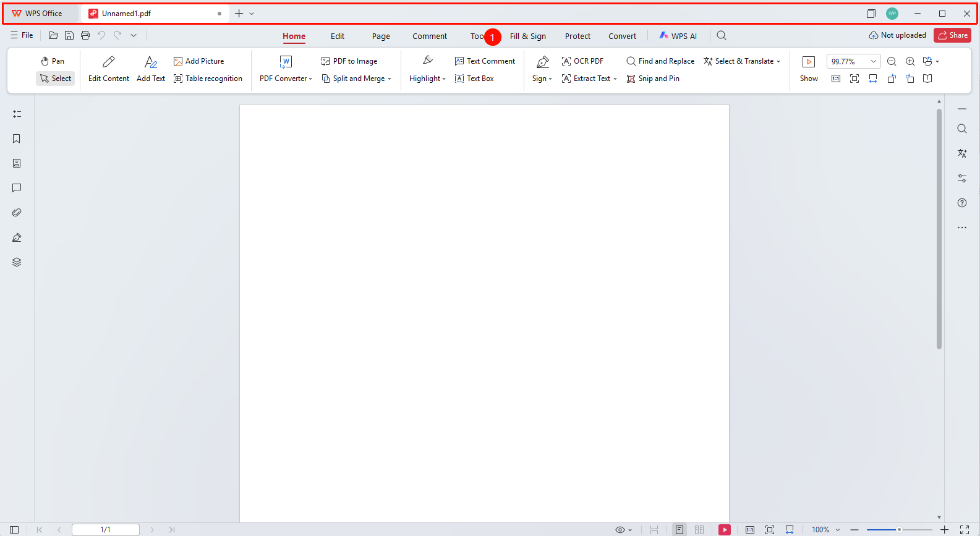The width and height of the screenshot is (980, 536).
Task: Open Find and Replace
Action: [660, 61]
